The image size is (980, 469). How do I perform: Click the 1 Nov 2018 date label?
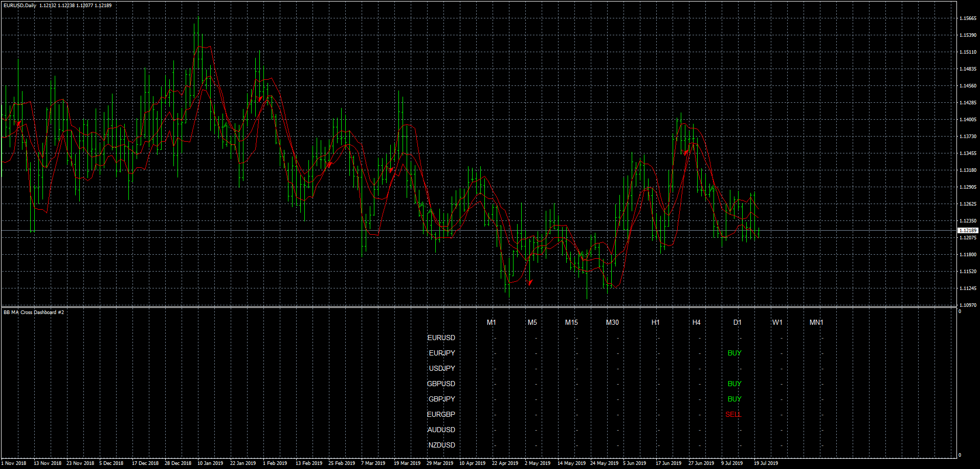pos(14,463)
